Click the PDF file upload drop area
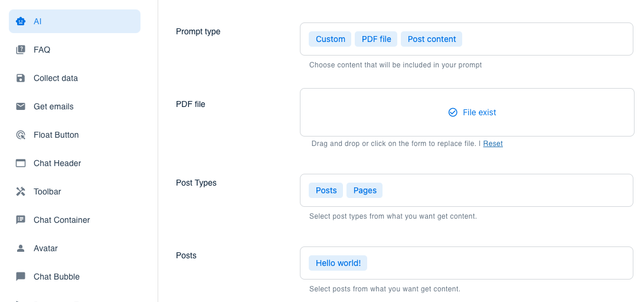644x302 pixels. coord(466,112)
